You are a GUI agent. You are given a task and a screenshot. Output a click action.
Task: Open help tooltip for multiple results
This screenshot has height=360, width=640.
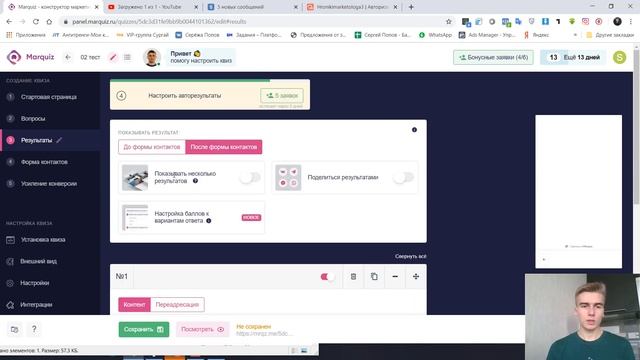pyautogui.click(x=196, y=181)
